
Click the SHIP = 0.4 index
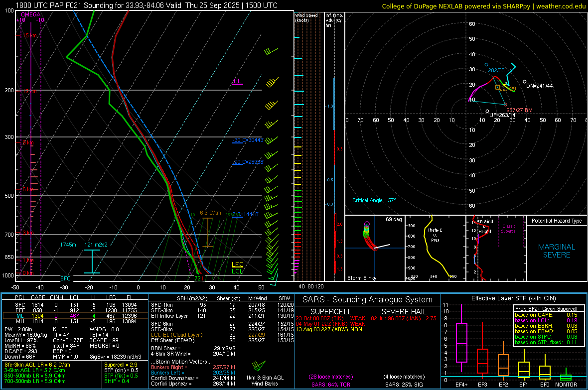(x=117, y=382)
